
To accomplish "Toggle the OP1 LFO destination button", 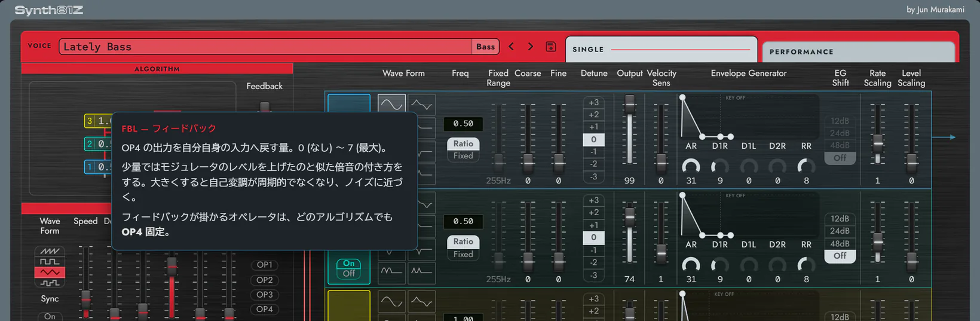I will point(265,265).
